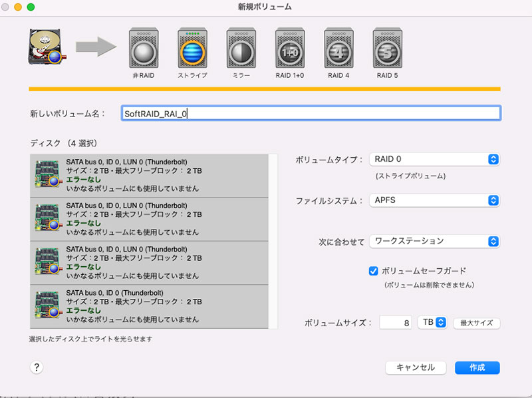Open the TB size unit dropdown
The height and width of the screenshot is (398, 532).
click(x=432, y=322)
